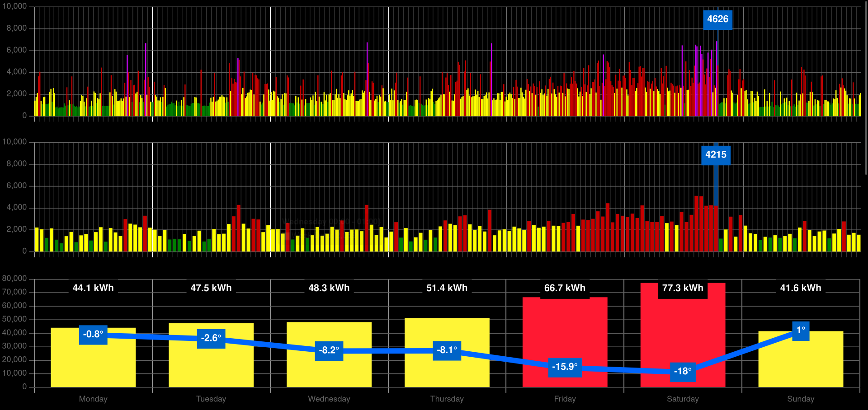Viewport: 868px width, 410px height.
Task: Click the 44.1 kWh total label
Action: (x=93, y=288)
